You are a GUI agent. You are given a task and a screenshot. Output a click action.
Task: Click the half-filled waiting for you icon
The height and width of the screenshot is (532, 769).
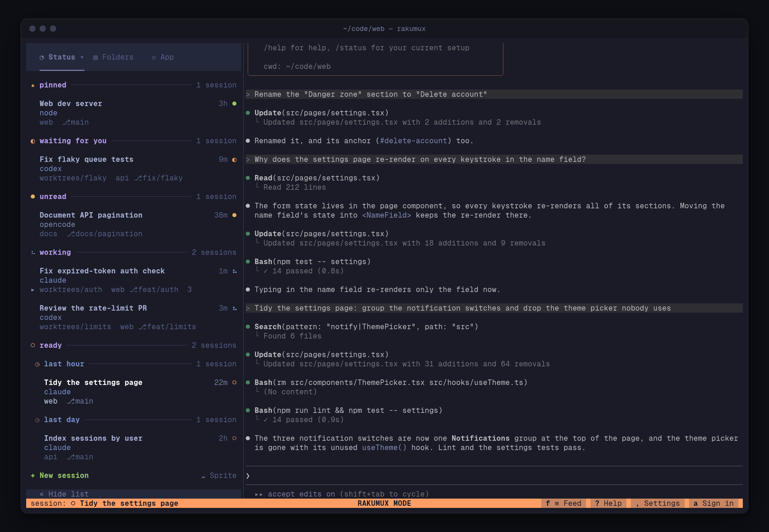click(33, 141)
